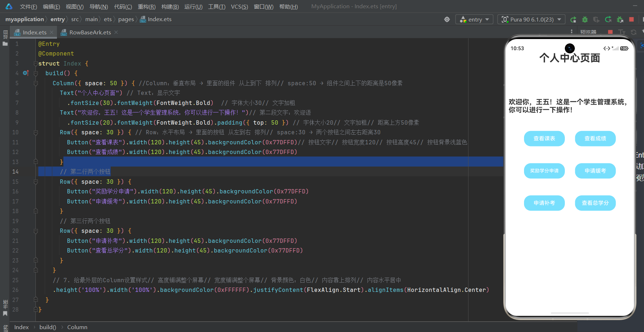Open previewer three-dot options menu
The image size is (644, 332).
coord(572,32)
